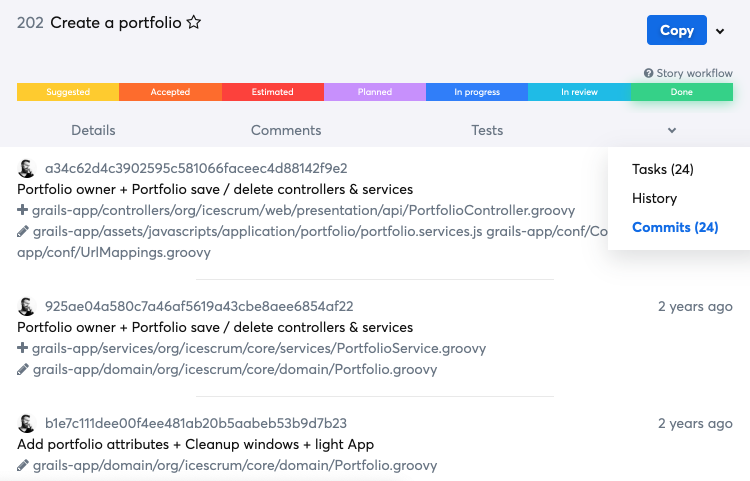The image size is (750, 481).
Task: Open the dropdown arrow next to Copy
Action: (x=720, y=31)
